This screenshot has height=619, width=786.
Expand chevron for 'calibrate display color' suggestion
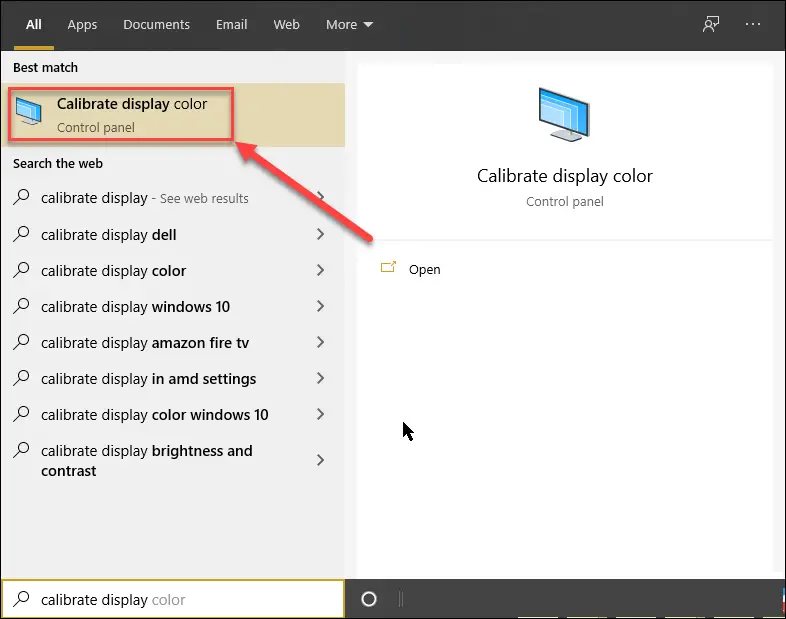pos(320,270)
